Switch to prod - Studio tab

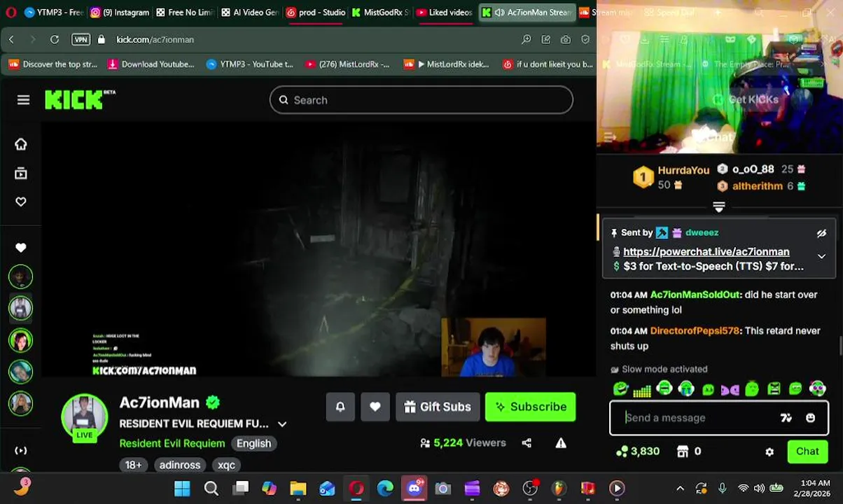[x=315, y=12]
